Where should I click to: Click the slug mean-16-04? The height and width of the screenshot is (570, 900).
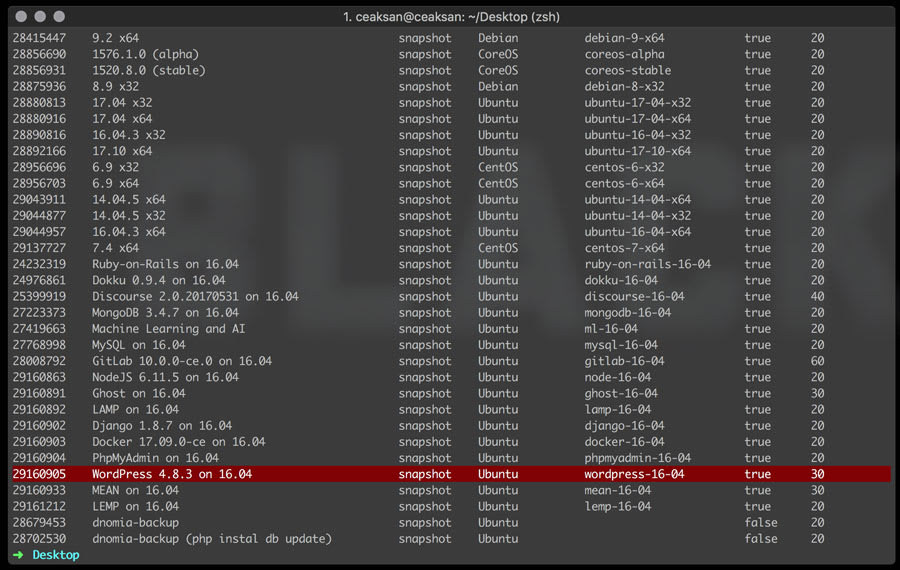[618, 490]
